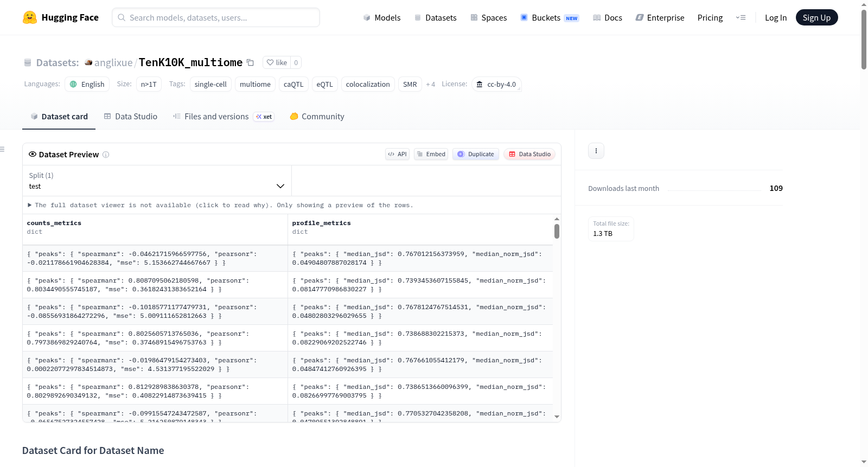Image resolution: width=868 pixels, height=467 pixels.
Task: Click the Dataset Card for Dataset Name heading
Action: [93, 451]
